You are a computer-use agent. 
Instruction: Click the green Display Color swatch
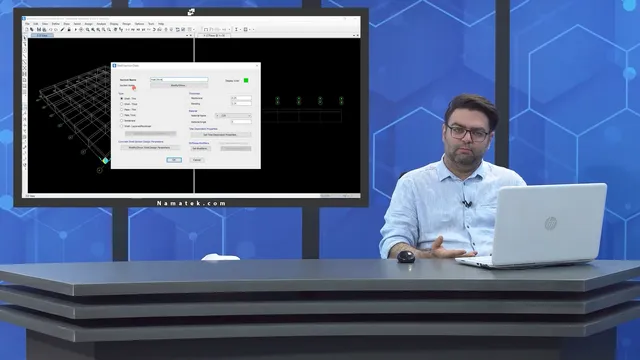[246, 80]
